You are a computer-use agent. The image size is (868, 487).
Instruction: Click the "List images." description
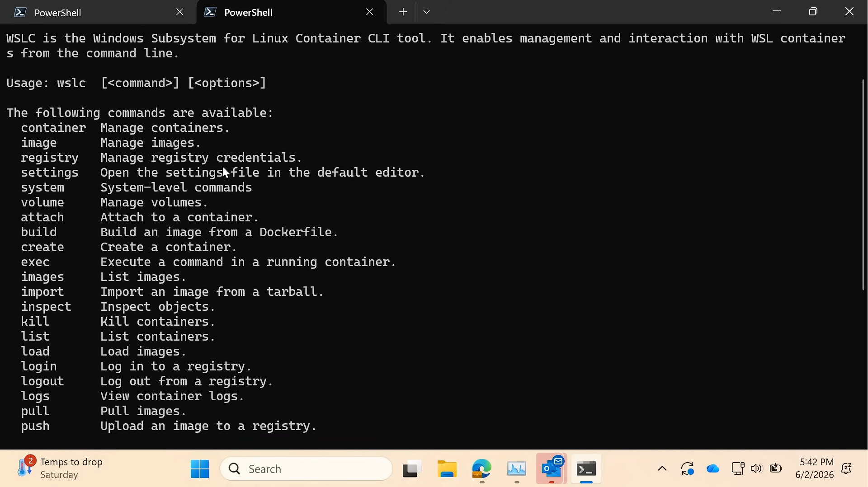(143, 277)
